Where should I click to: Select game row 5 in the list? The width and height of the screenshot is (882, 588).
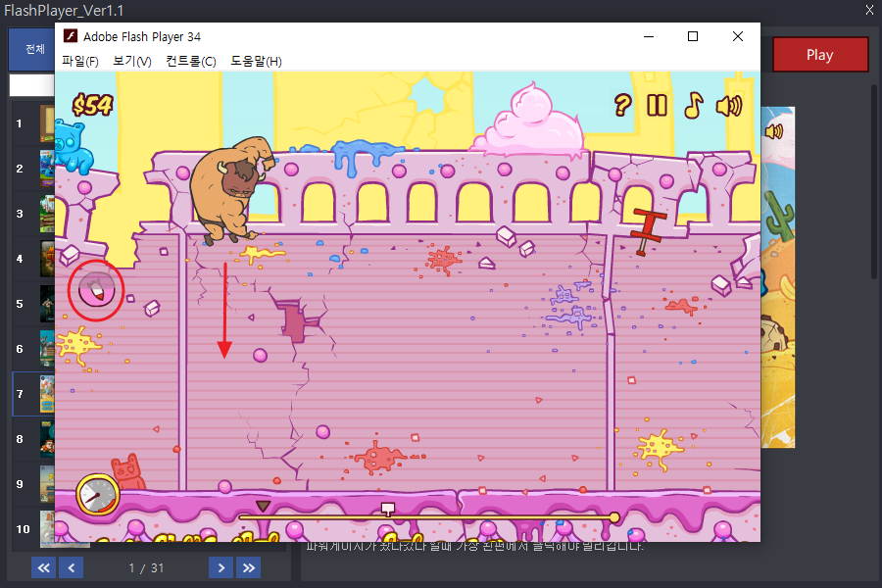pos(33,304)
